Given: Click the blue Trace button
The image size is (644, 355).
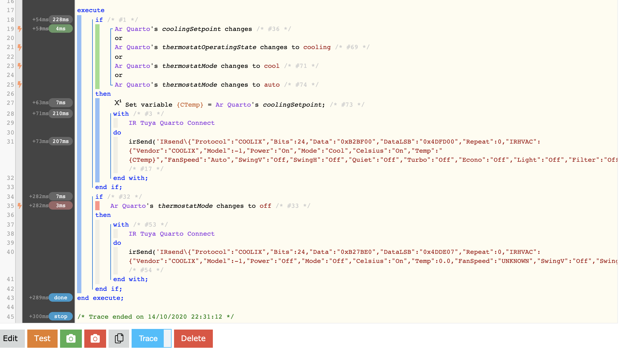Looking at the screenshot, I should click(x=148, y=338).
